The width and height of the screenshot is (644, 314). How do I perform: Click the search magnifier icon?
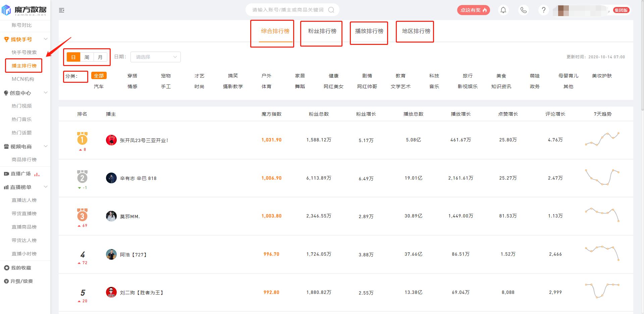pyautogui.click(x=331, y=10)
